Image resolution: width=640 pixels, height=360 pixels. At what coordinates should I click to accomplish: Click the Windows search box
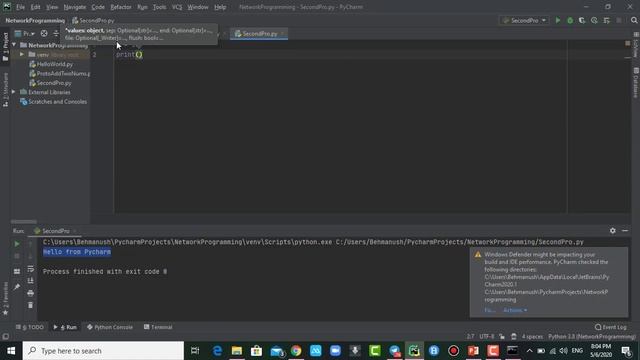103,351
